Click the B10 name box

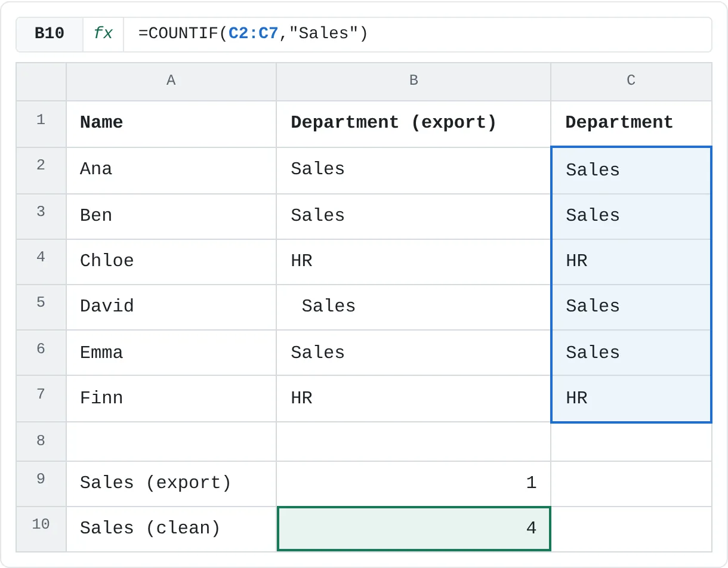coord(50,34)
